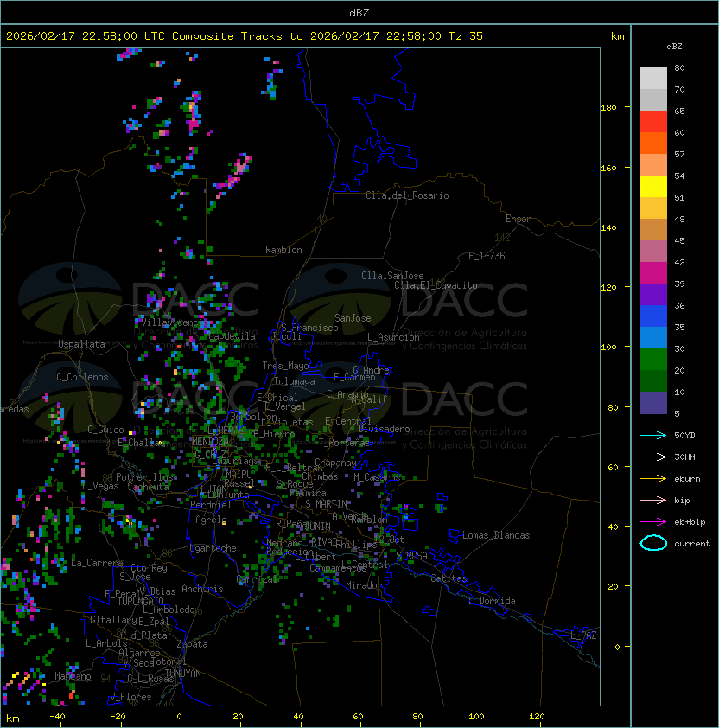Click the Anchoris map label
719x728 pixels.
(202, 589)
